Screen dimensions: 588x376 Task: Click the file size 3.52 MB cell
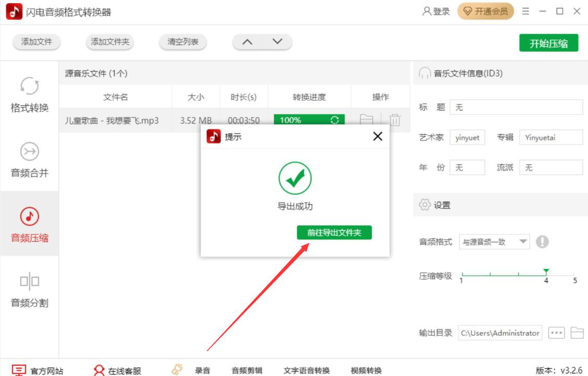tap(196, 121)
